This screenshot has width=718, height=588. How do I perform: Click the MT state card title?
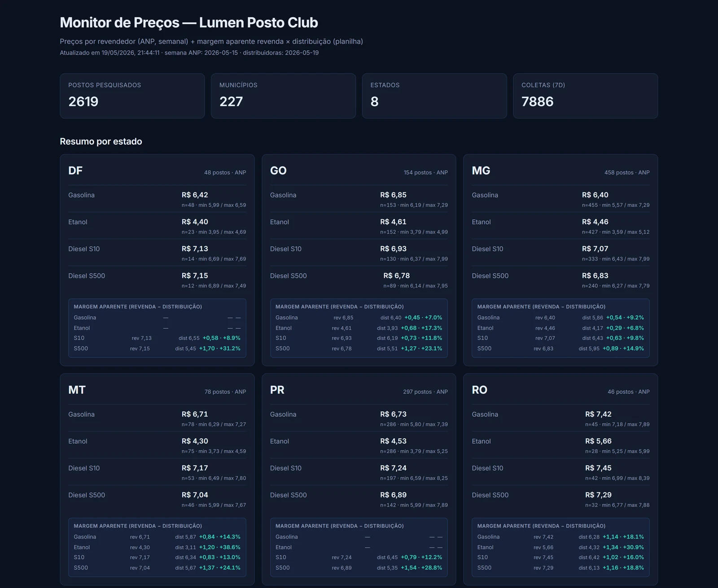pyautogui.click(x=77, y=390)
